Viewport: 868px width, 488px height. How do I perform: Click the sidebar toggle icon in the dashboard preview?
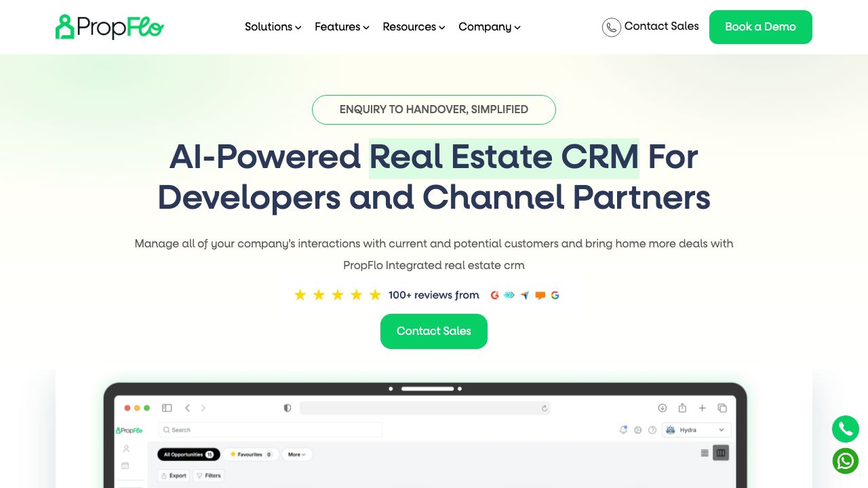(x=167, y=408)
